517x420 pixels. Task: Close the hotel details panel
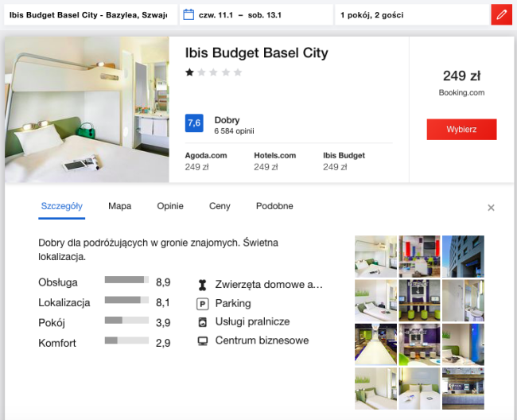click(x=491, y=208)
